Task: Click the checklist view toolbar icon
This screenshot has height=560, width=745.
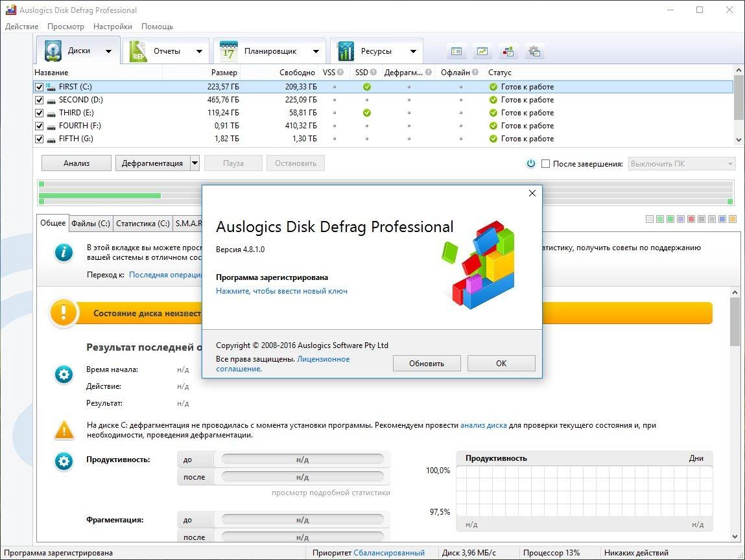Action: tap(456, 51)
